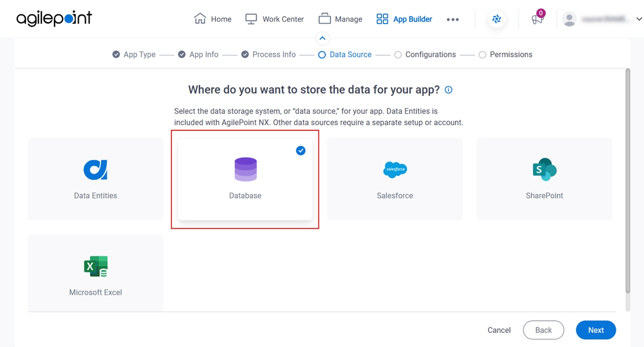This screenshot has width=644, height=347.
Task: Select the Salesforce card
Action: click(x=395, y=179)
